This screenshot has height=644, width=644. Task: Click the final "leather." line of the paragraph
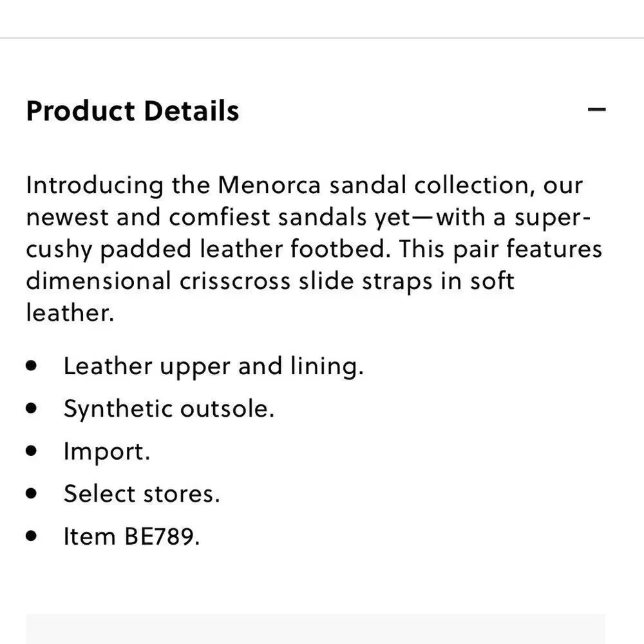70,313
